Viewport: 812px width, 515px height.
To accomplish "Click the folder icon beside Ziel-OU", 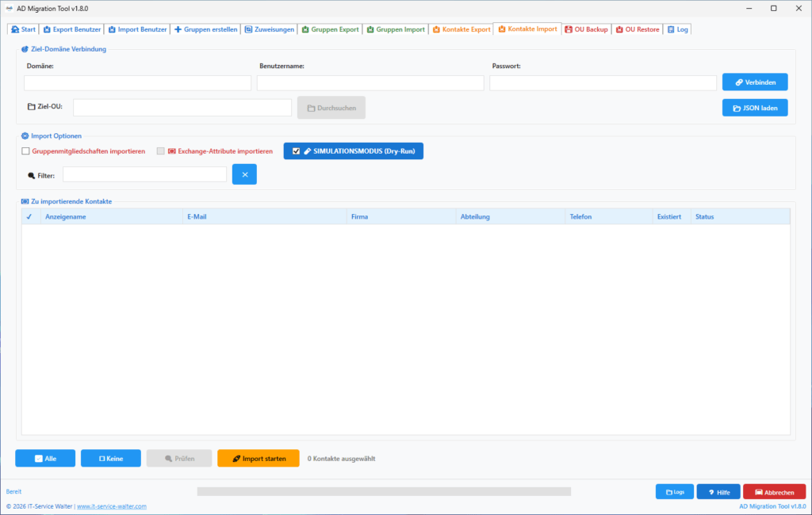I will 31,107.
